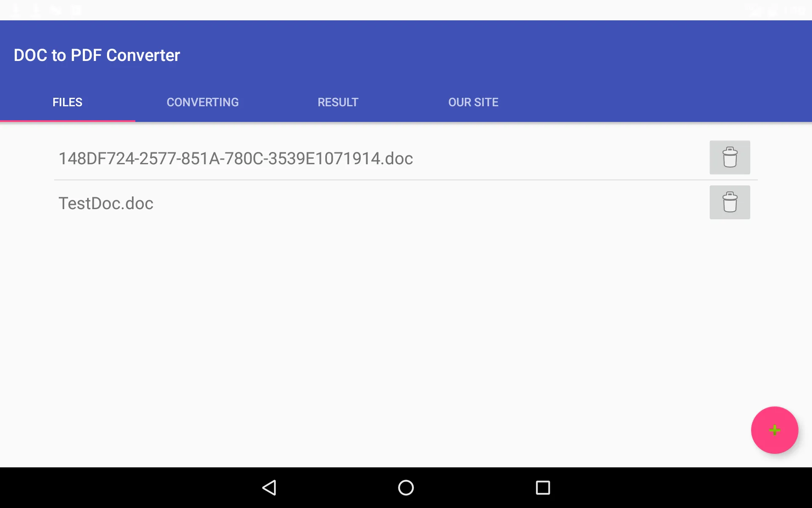Tap the Android home navigation button

click(x=406, y=488)
